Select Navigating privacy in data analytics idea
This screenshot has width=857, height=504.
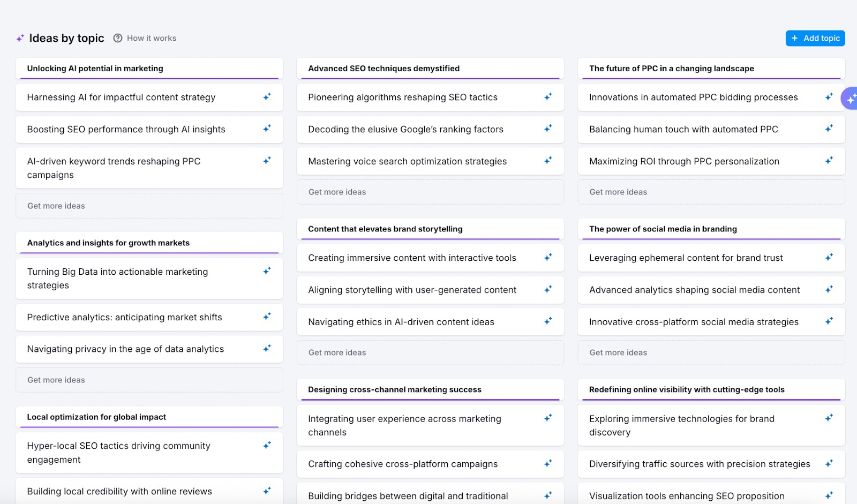click(125, 349)
